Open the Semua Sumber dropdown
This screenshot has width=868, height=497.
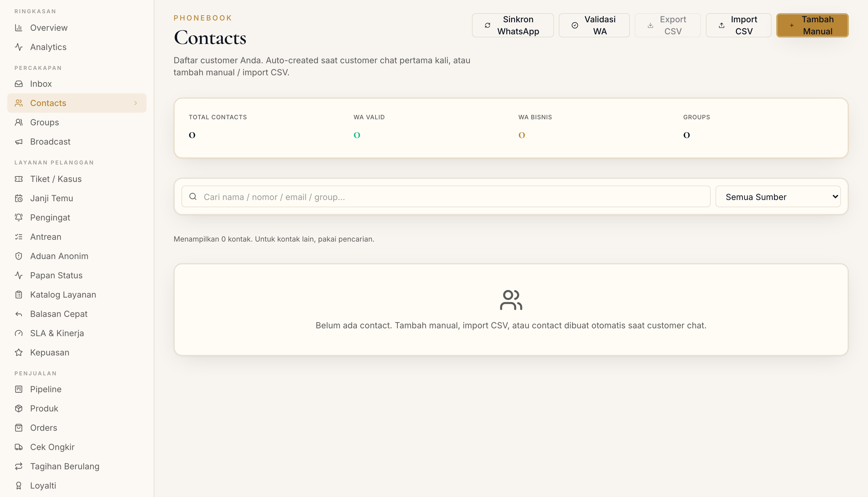[x=778, y=197]
